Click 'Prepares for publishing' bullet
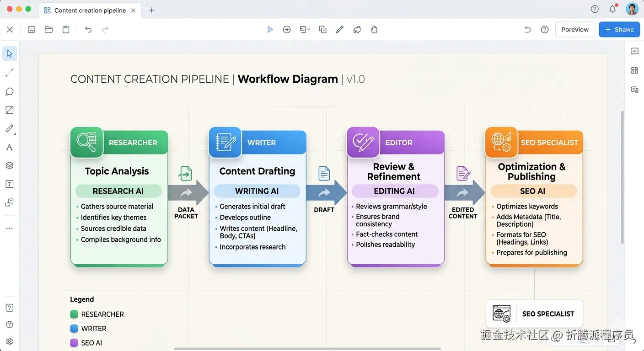This screenshot has width=644, height=351. pos(532,253)
